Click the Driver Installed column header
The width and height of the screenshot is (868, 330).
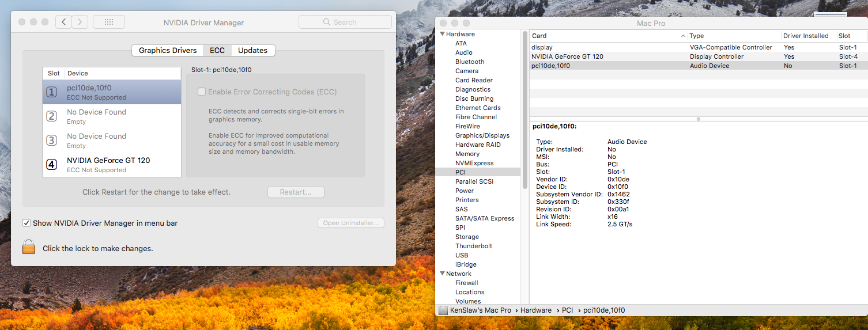(809, 36)
